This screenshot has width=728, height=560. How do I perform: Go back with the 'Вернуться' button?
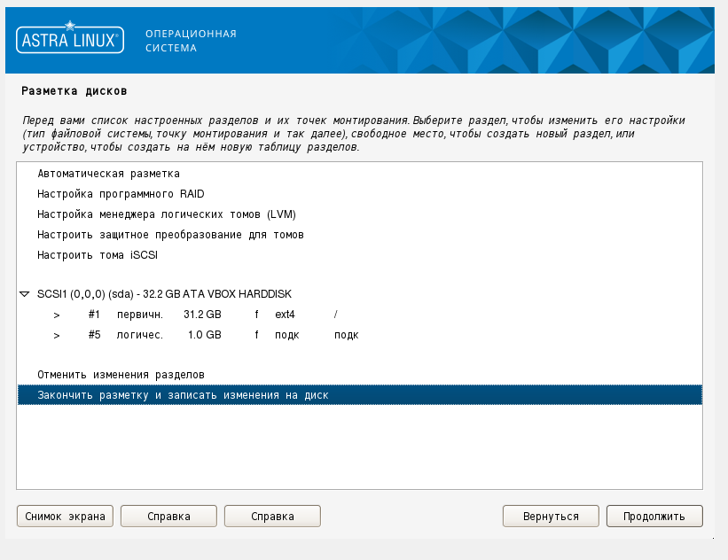(551, 517)
